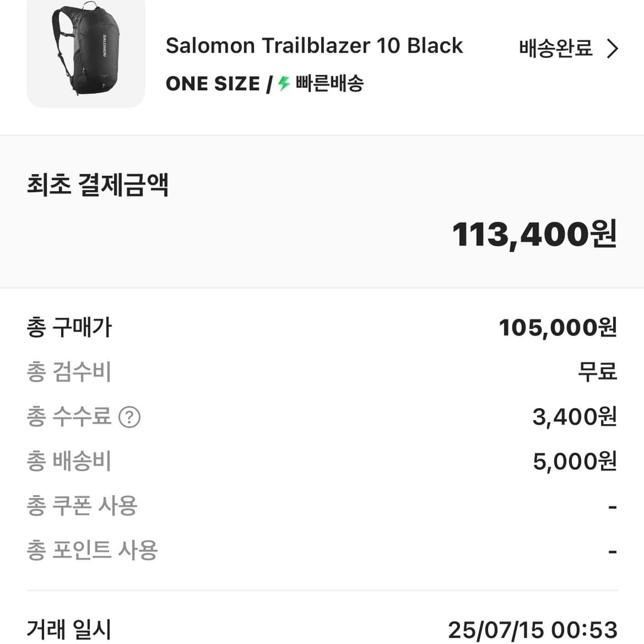Select the 25/07/15 00:53 transaction date
Image resolution: width=644 pixels, height=644 pixels.
click(x=532, y=630)
